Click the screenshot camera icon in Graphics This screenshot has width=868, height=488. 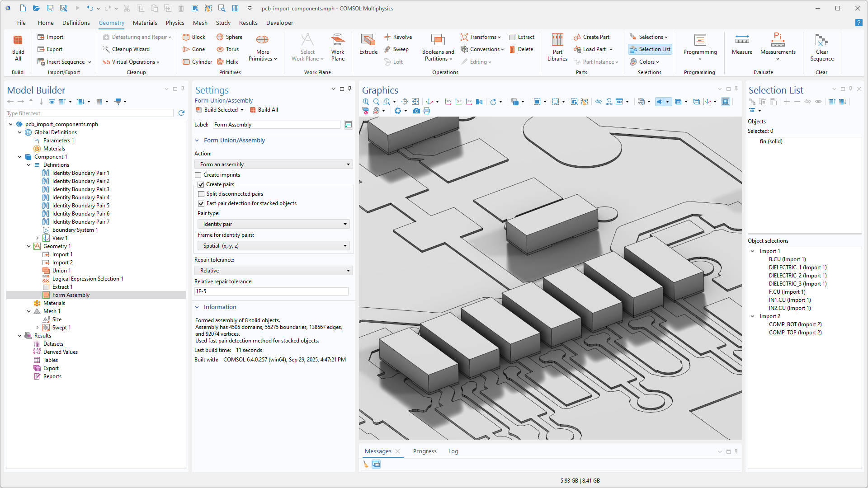[x=416, y=111]
